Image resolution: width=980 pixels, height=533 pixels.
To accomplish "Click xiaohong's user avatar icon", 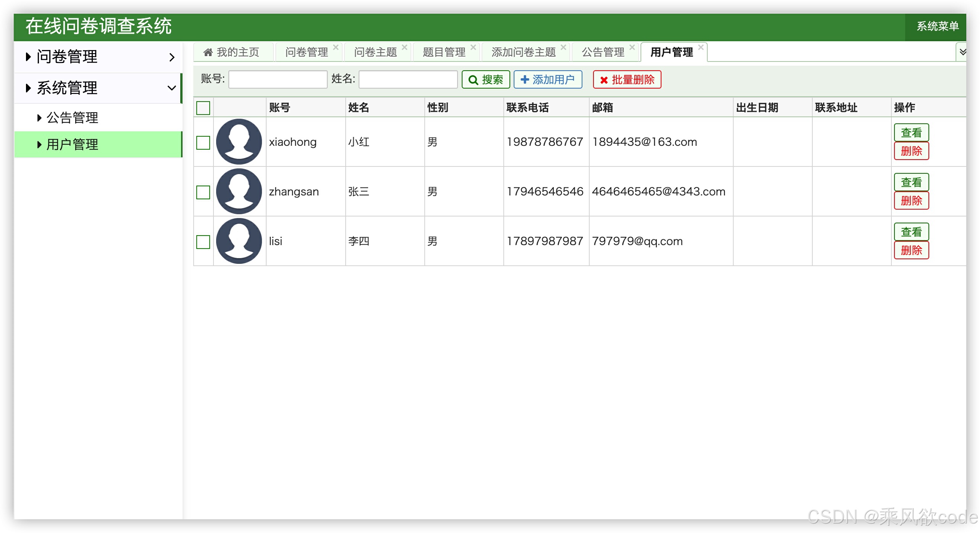I will pyautogui.click(x=239, y=142).
